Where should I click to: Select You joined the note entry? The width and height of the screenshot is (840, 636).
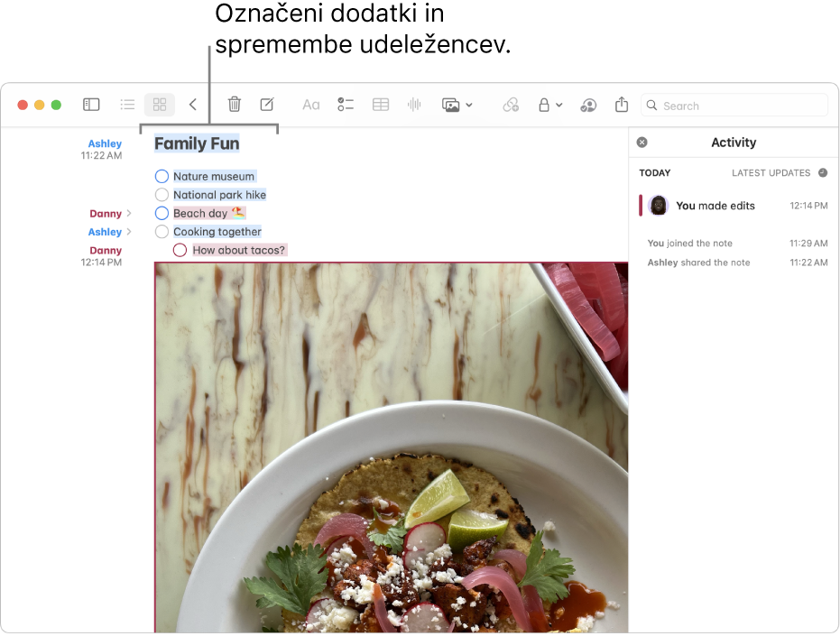(x=737, y=244)
